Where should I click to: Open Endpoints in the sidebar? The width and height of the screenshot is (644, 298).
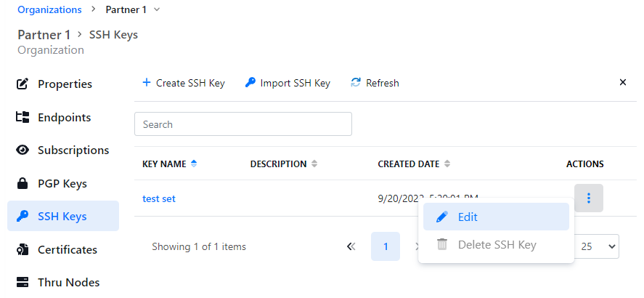tap(63, 117)
